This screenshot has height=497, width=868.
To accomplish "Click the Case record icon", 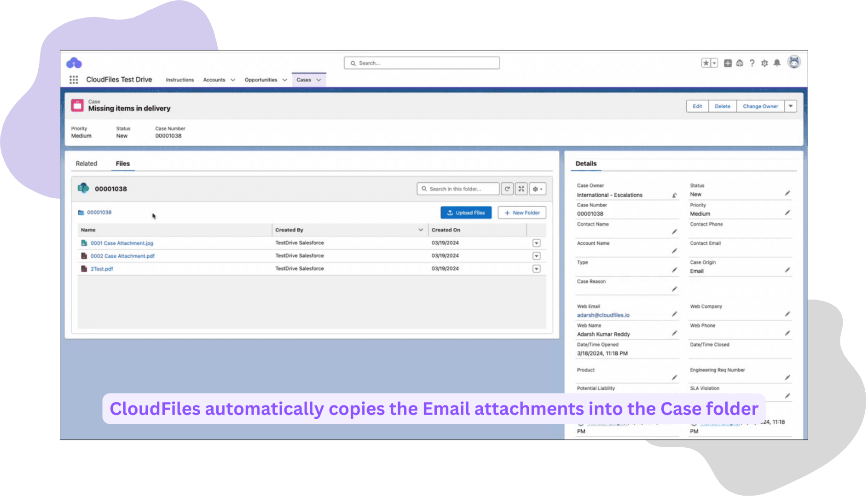I will [77, 105].
